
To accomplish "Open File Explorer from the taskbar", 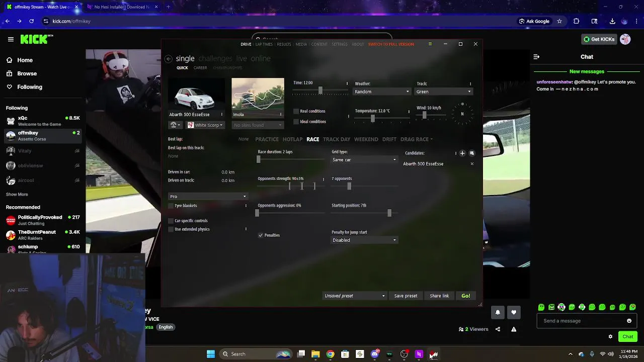I will pyautogui.click(x=315, y=354).
